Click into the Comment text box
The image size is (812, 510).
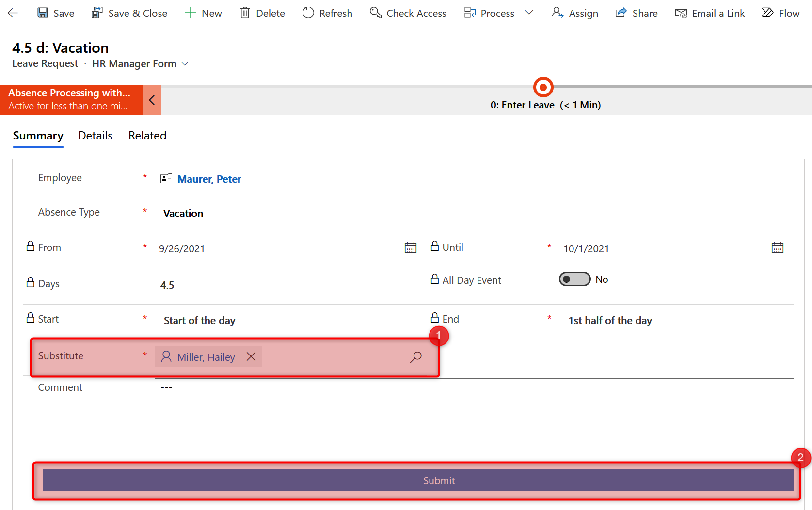[474, 402]
